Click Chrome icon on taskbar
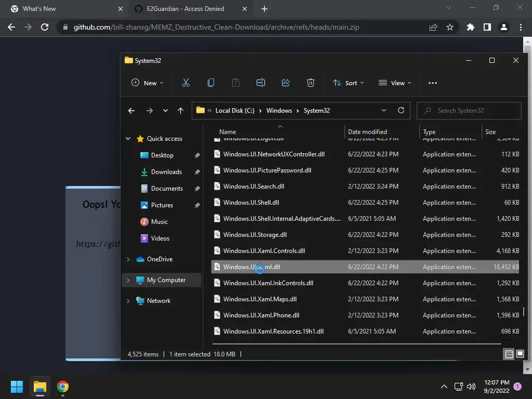This screenshot has height=399, width=532. point(62,387)
